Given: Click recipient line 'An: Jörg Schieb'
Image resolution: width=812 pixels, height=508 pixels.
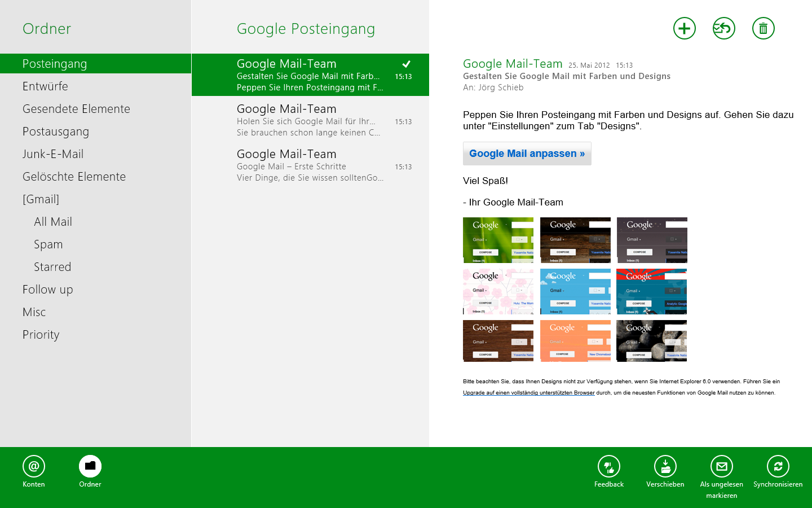Looking at the screenshot, I should [x=493, y=87].
